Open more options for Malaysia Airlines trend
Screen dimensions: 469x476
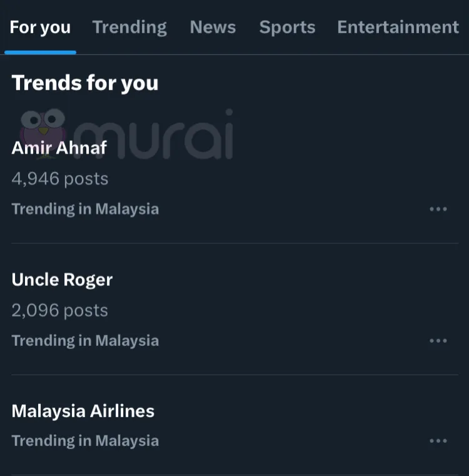(x=438, y=441)
